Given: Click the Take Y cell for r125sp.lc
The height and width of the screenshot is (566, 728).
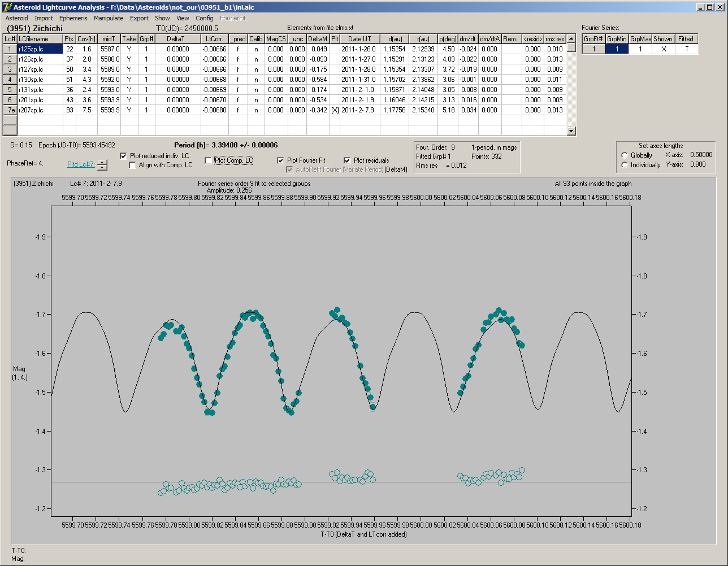Looking at the screenshot, I should pos(129,49).
